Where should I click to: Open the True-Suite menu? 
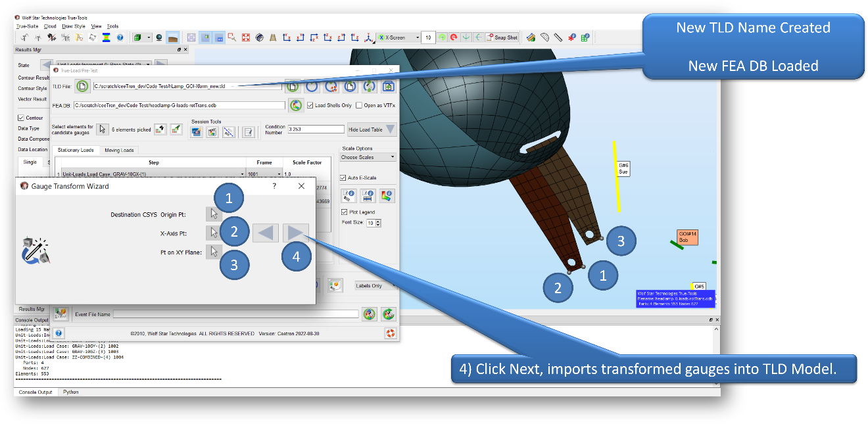pos(28,26)
